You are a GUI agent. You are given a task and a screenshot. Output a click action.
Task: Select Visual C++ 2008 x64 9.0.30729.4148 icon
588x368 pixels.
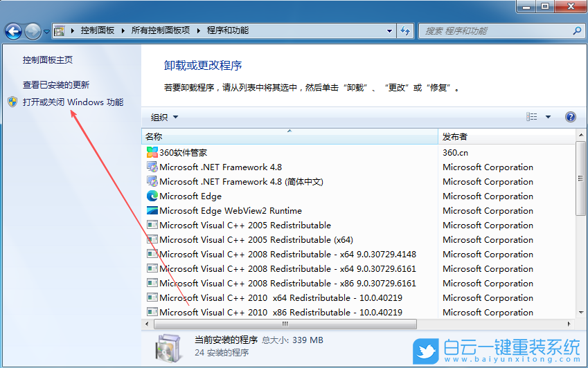click(x=152, y=254)
